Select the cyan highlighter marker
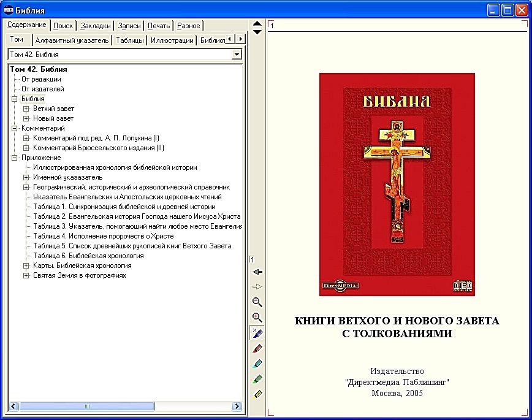Screen dimensions: 532x420 [x=257, y=364]
